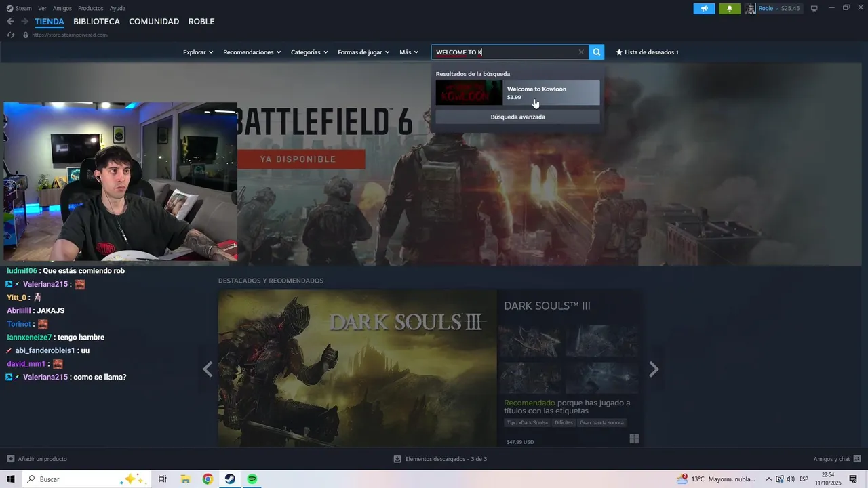
Task: Click the ESP language indicator
Action: (804, 479)
